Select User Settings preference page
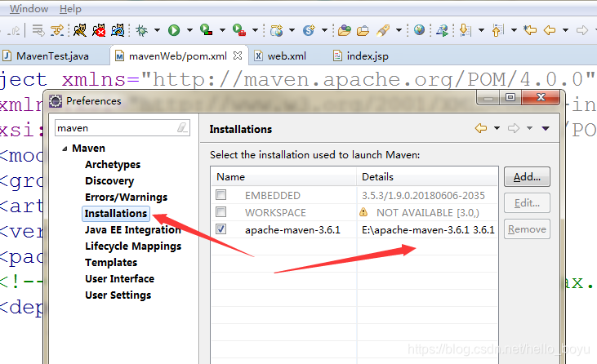This screenshot has height=364, width=597. click(x=118, y=295)
